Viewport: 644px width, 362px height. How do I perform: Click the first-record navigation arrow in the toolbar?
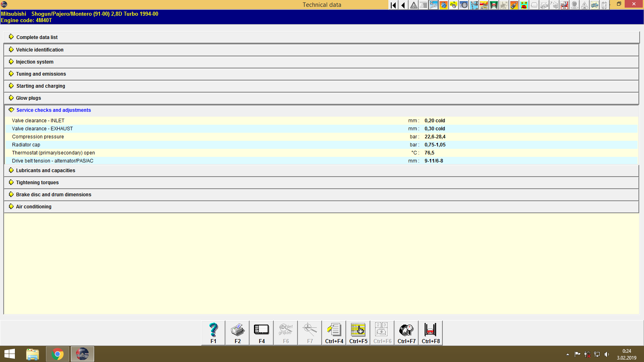[393, 5]
